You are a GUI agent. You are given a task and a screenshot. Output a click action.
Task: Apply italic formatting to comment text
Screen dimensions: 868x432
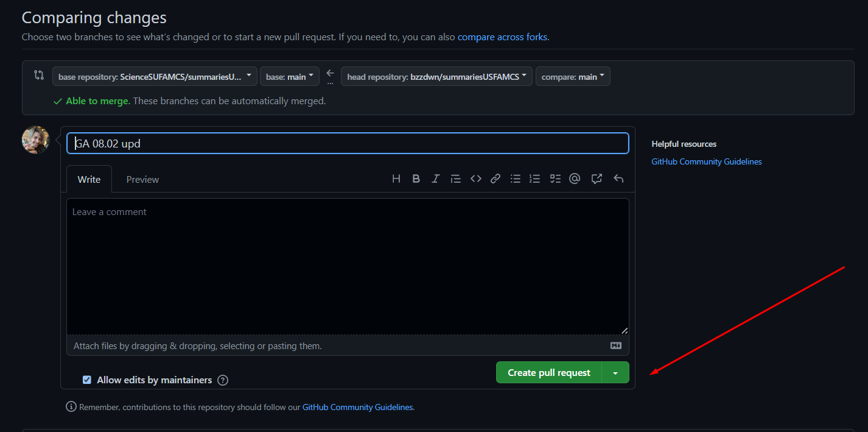(435, 179)
